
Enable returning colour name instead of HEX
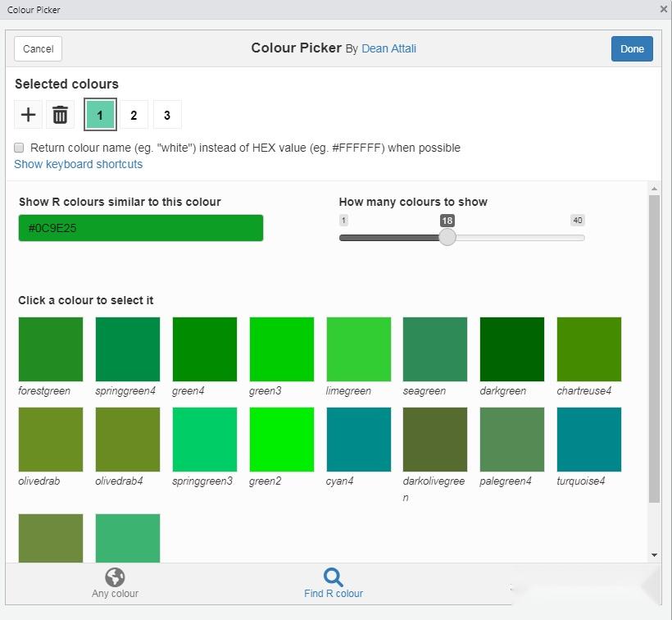(18, 148)
